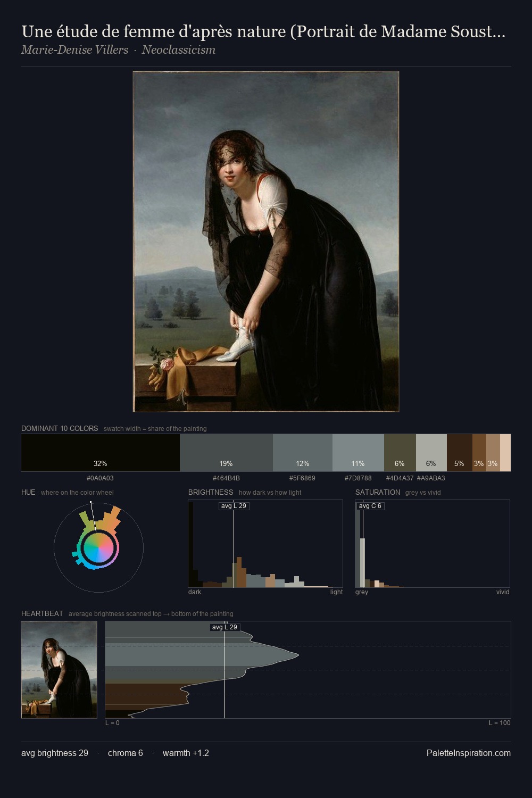Click the olive 6% swatch #4D4A37

[400, 453]
